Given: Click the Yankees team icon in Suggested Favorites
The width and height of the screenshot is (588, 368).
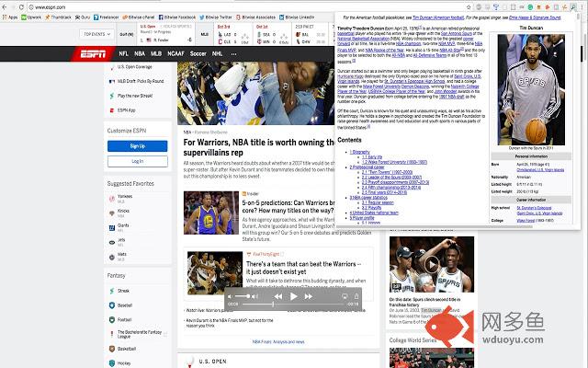Looking at the screenshot, I should (112, 198).
